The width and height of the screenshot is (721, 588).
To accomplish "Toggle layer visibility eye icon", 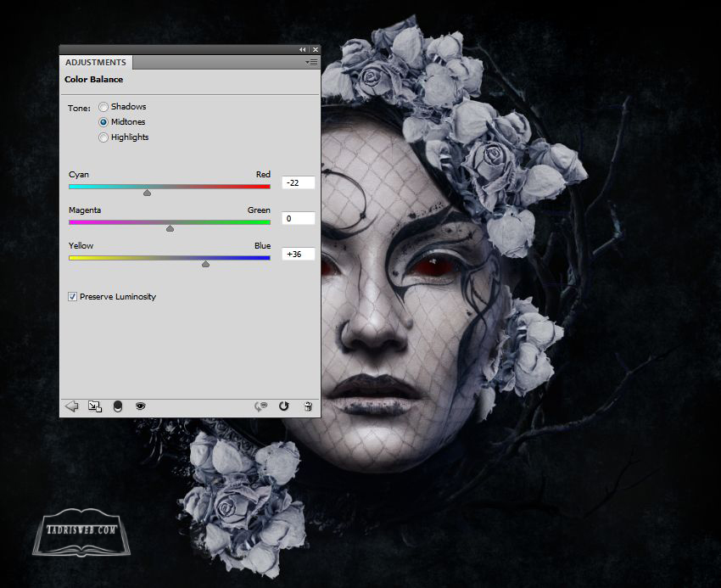I will (140, 406).
